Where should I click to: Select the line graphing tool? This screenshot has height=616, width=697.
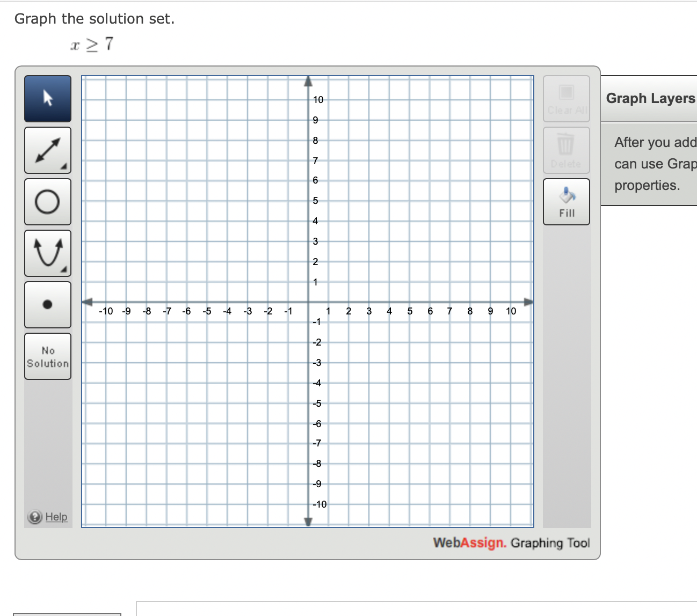(47, 150)
